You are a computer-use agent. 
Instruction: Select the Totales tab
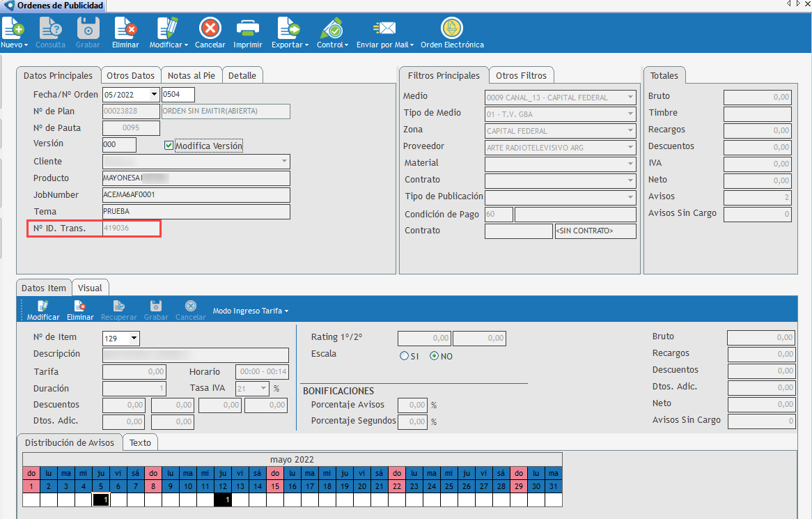tap(664, 76)
